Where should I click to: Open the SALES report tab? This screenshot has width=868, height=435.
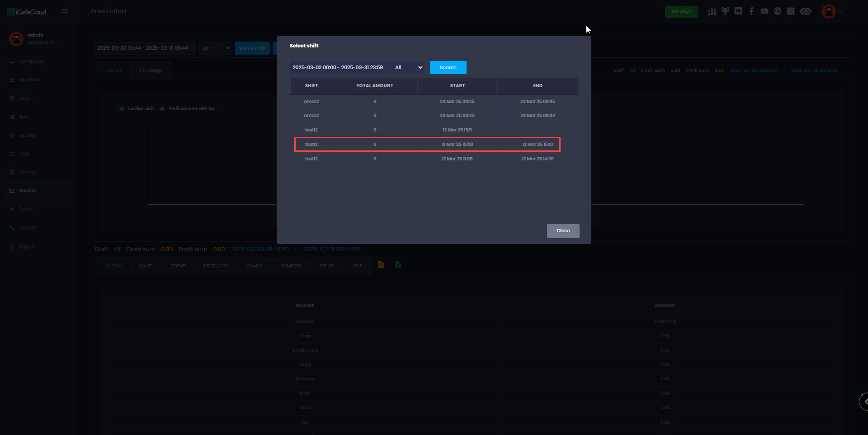pos(146,266)
